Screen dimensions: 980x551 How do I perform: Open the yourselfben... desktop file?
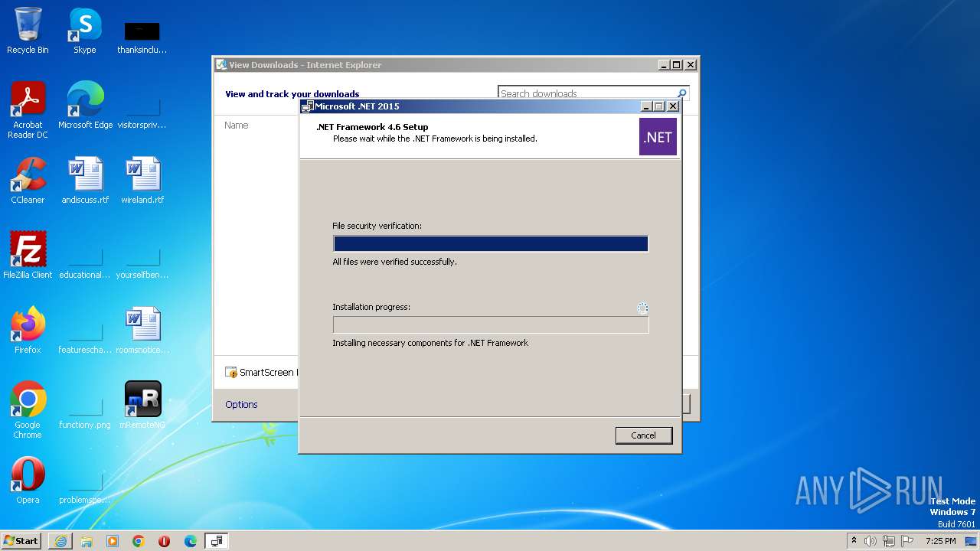[x=142, y=262]
